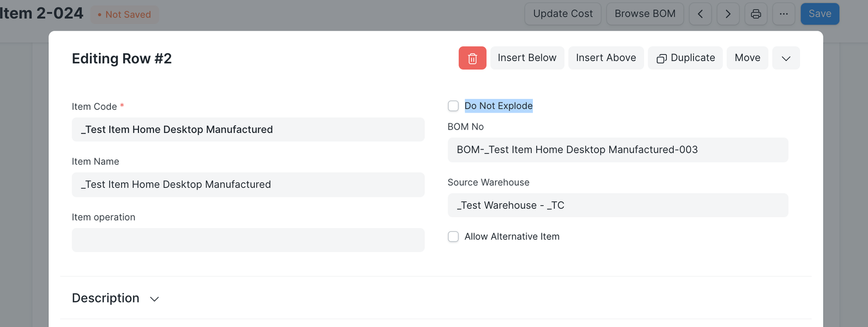The height and width of the screenshot is (327, 868).
Task: Open the row actions chevron dropdown
Action: pyautogui.click(x=785, y=58)
